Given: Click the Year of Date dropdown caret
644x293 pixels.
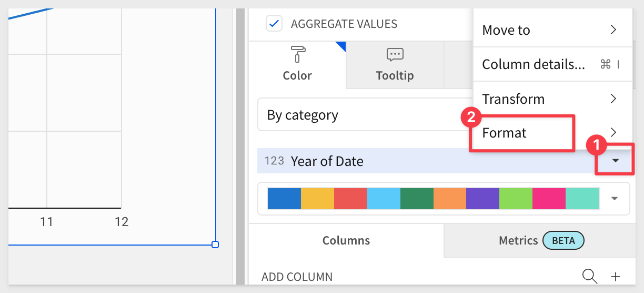Looking at the screenshot, I should click(616, 161).
